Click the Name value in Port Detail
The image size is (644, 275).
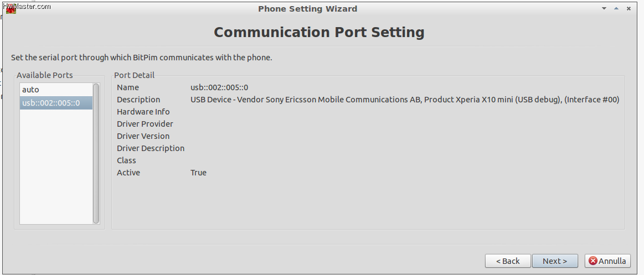219,87
